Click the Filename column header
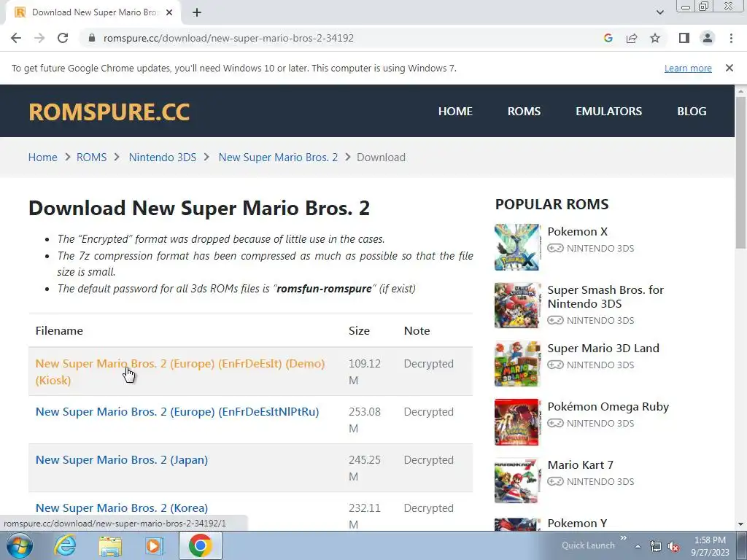Screen dimensions: 747x560 tap(59, 330)
